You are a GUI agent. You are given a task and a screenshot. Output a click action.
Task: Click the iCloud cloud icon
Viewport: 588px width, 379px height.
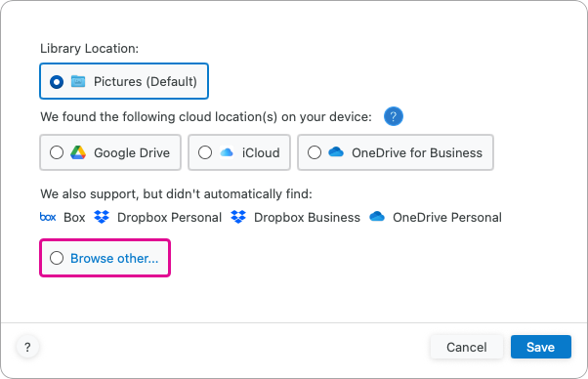(227, 152)
